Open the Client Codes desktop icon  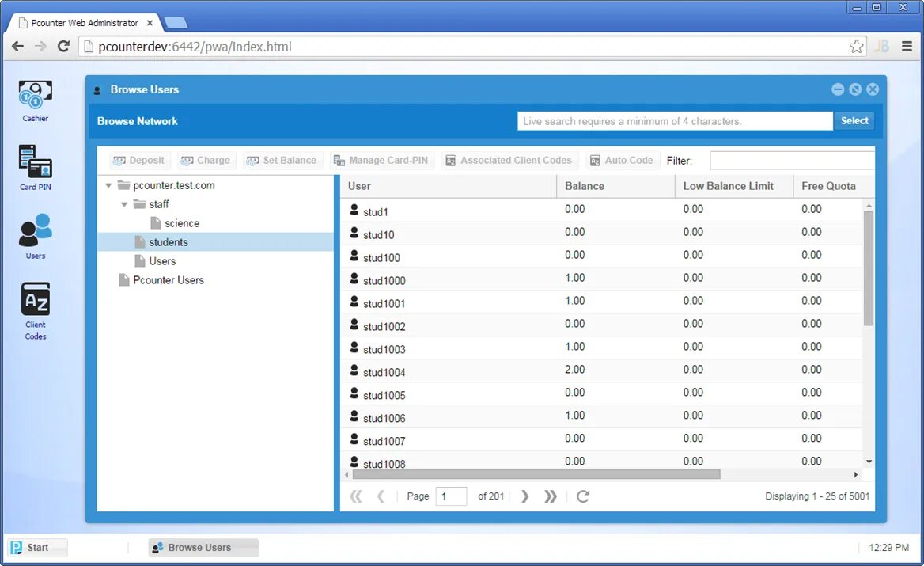click(x=36, y=311)
